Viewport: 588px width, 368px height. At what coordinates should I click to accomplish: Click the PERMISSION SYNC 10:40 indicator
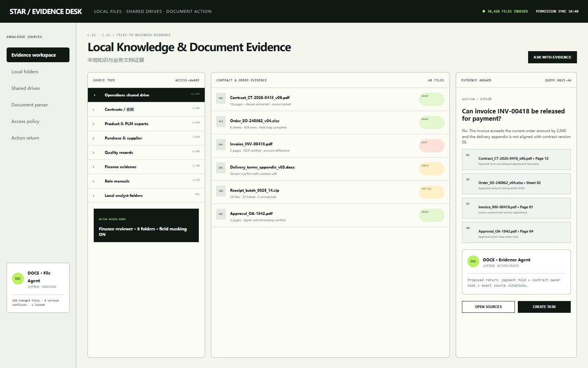click(557, 11)
